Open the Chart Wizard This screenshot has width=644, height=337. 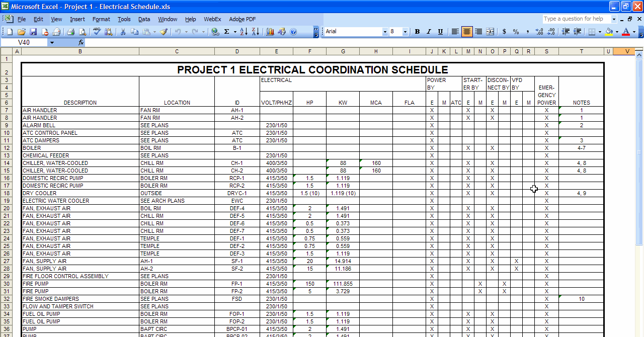pyautogui.click(x=270, y=31)
